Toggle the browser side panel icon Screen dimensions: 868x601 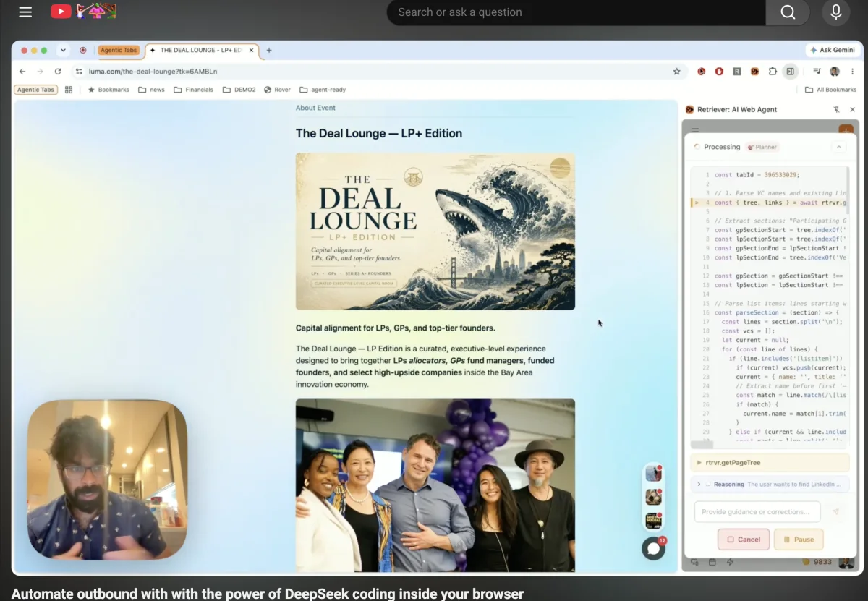791,72
